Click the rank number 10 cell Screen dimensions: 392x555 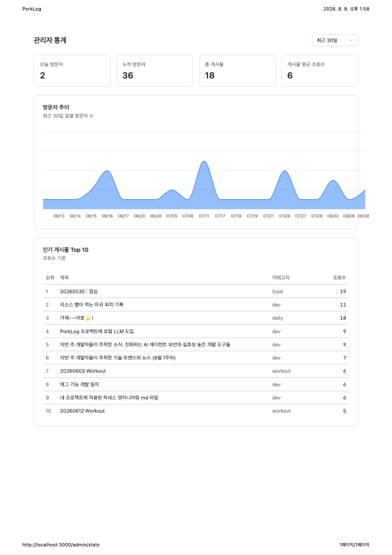pos(49,411)
